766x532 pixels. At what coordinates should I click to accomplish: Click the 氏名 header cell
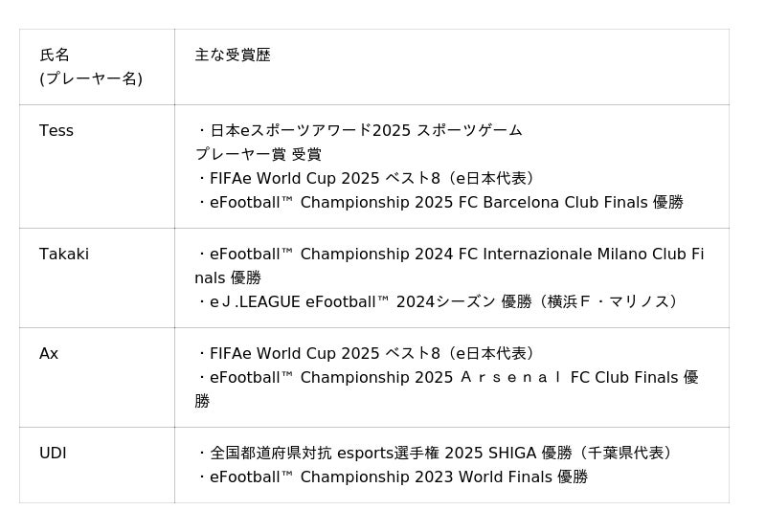55,55
